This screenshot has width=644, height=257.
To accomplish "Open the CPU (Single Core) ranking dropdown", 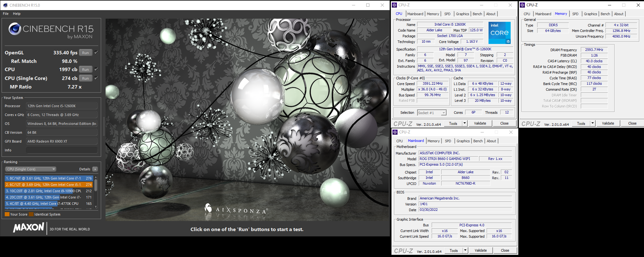I will pyautogui.click(x=31, y=169).
